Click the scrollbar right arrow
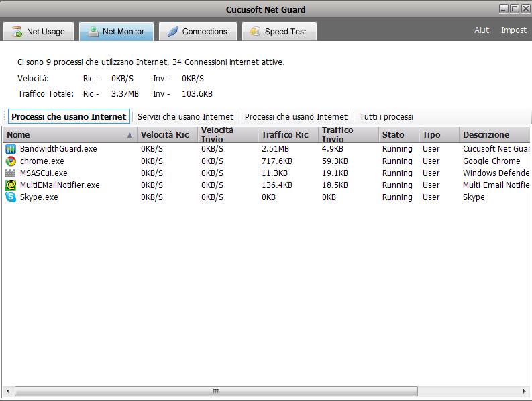The height and width of the screenshot is (401, 532). pos(524,391)
